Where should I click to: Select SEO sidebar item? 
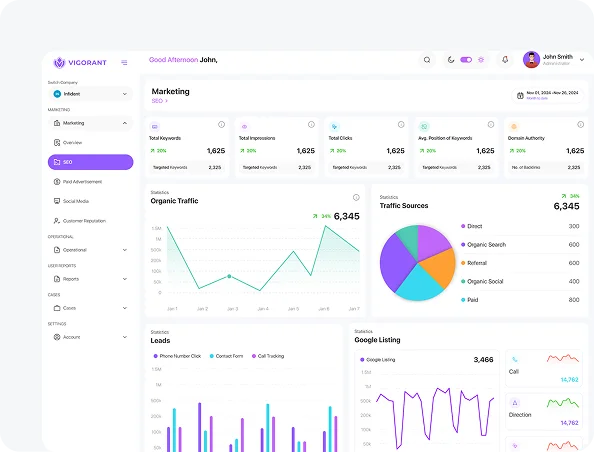91,162
